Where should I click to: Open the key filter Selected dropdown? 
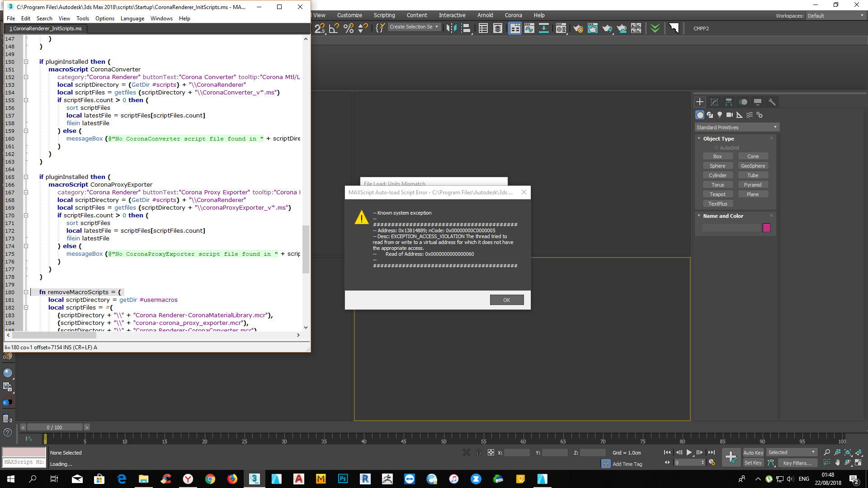tap(792, 452)
